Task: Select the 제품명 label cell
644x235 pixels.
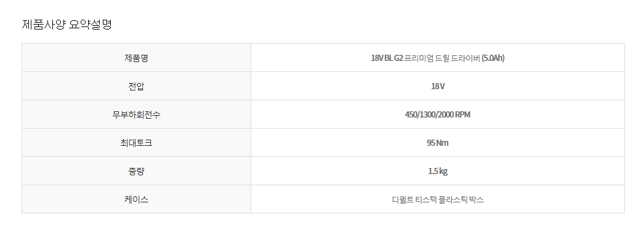Action: pos(136,58)
